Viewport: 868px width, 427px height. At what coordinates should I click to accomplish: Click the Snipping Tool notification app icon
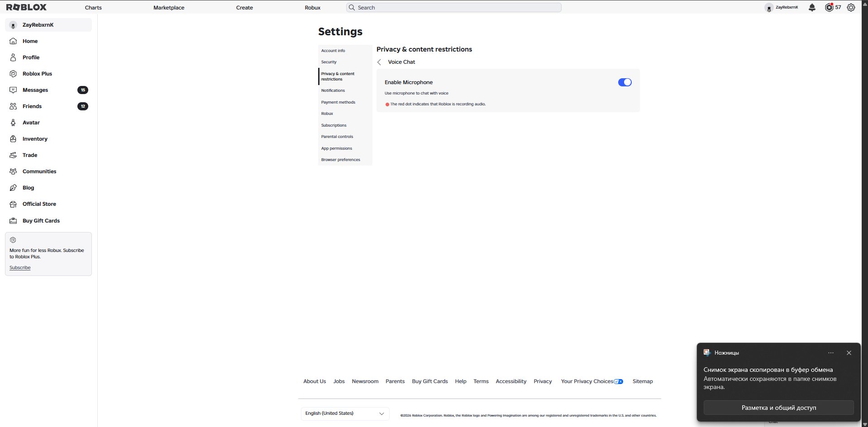coord(707,353)
